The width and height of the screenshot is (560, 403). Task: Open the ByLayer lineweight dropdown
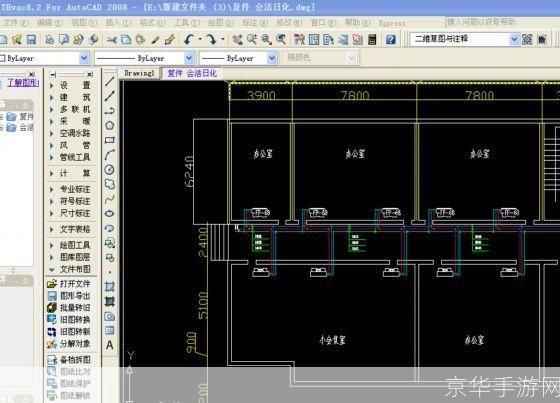pyautogui.click(x=238, y=58)
